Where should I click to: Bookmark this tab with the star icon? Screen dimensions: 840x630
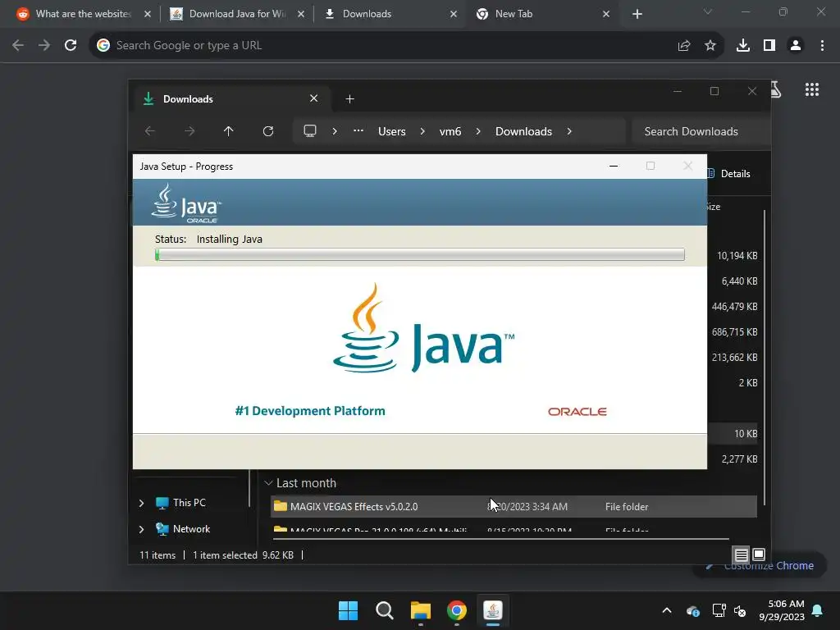(x=710, y=46)
